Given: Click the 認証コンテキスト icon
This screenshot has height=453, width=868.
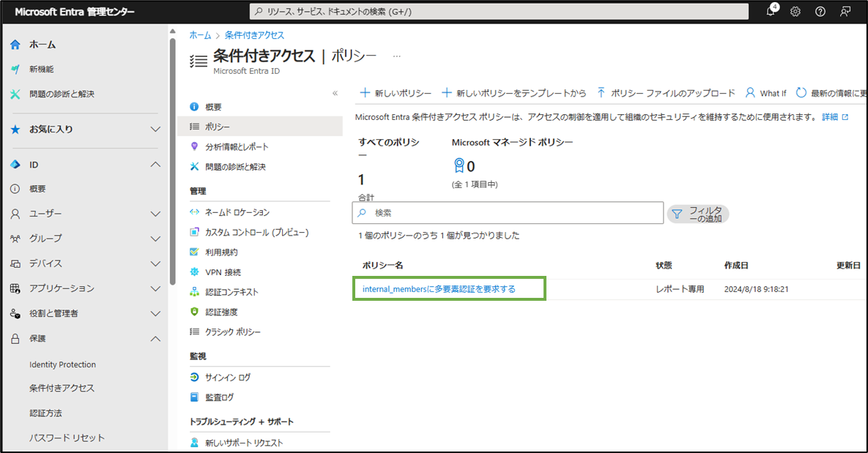Looking at the screenshot, I should [194, 291].
